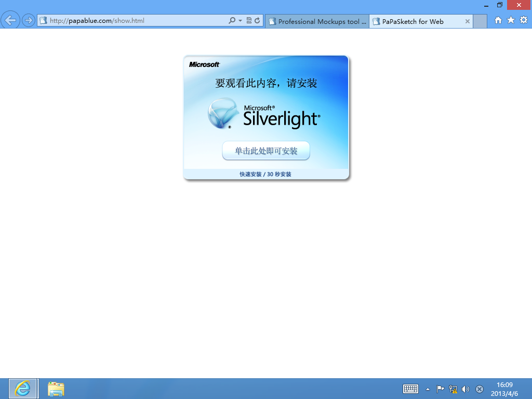Viewport: 532px width, 399px height.
Task: Open Action Center flag icon
Action: tap(440, 389)
